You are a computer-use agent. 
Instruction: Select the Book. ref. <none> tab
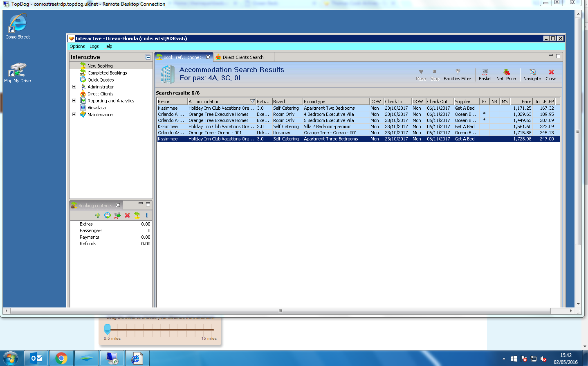[183, 57]
